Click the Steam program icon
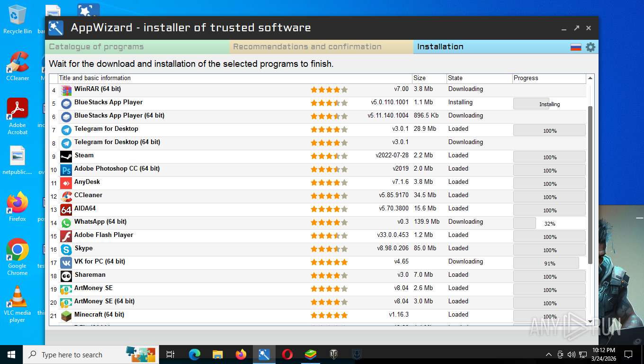This screenshot has height=364, width=644. pyautogui.click(x=66, y=156)
